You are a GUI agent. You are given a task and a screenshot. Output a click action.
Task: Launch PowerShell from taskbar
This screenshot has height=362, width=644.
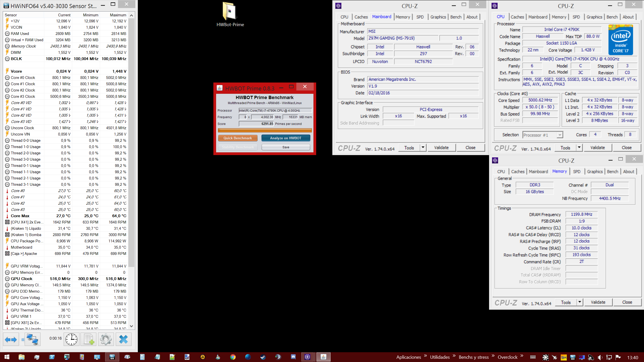coord(52,357)
